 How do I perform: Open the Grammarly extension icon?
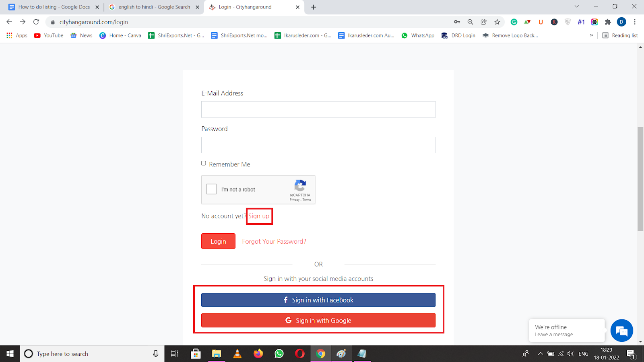514,22
